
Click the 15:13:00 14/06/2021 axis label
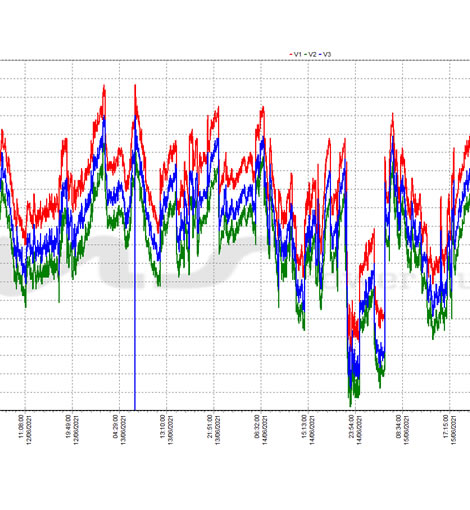click(x=308, y=430)
